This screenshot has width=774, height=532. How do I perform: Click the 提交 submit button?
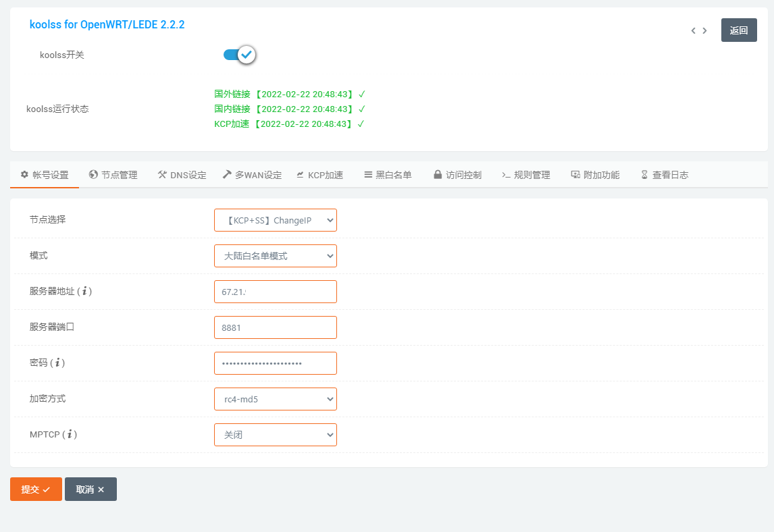coord(36,489)
